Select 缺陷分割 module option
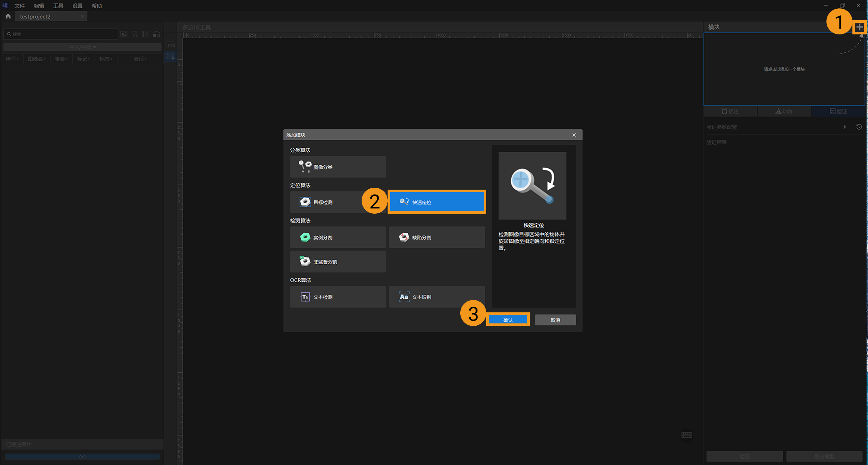 (x=437, y=237)
